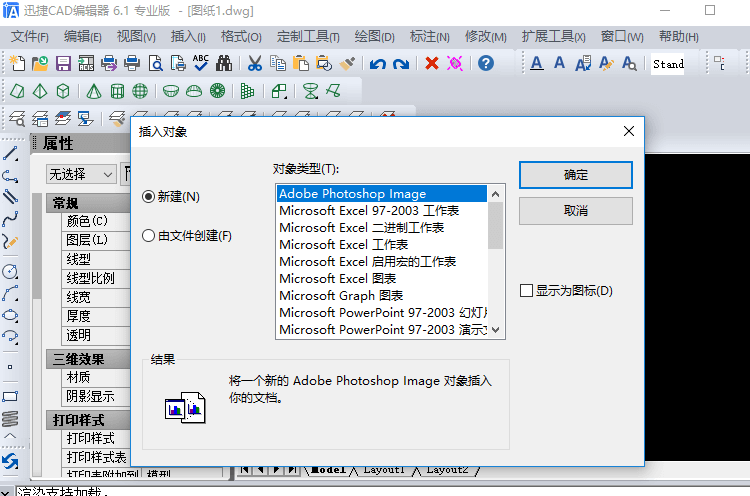Select Microsoft Excel 图表 entry
The height and width of the screenshot is (496, 750).
(381, 278)
